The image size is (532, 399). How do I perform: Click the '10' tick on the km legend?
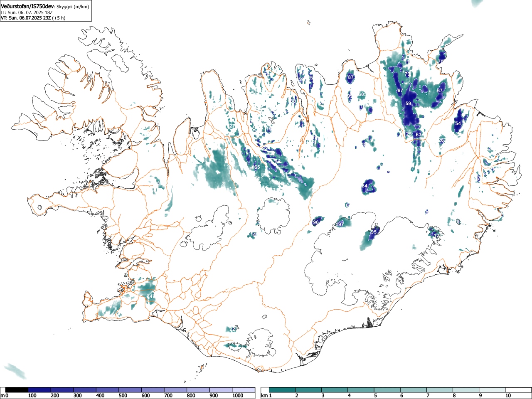click(x=508, y=396)
